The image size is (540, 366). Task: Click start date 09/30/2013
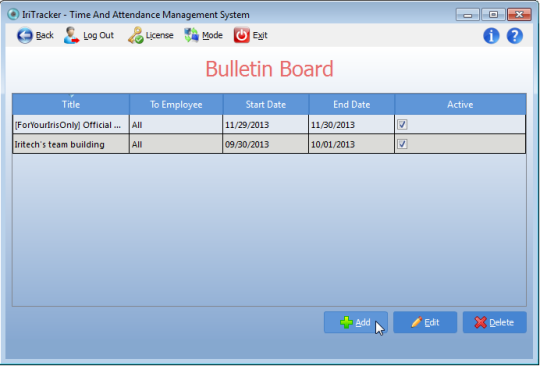pos(247,144)
